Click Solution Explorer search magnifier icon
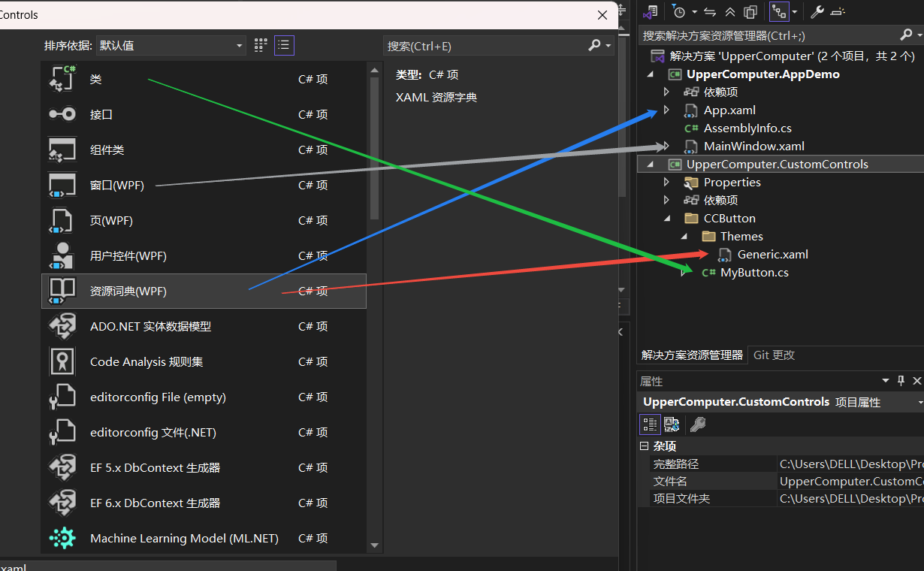The width and height of the screenshot is (924, 571). [x=906, y=35]
